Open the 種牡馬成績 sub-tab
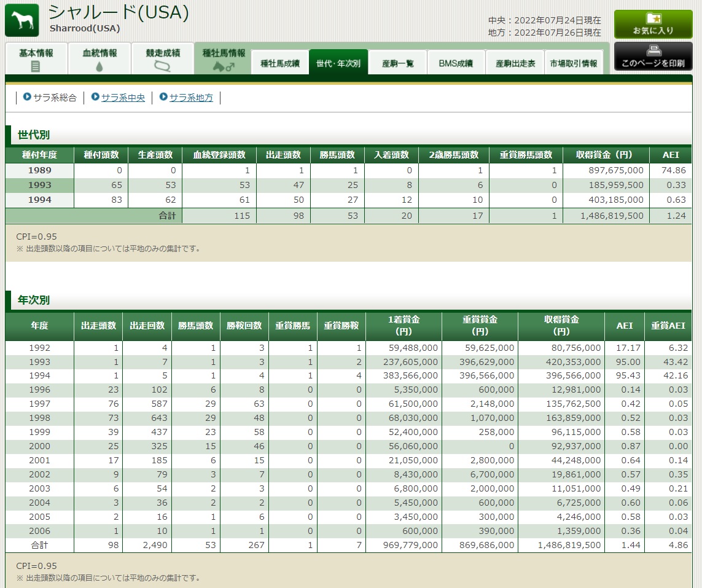702x588 pixels. [x=280, y=63]
